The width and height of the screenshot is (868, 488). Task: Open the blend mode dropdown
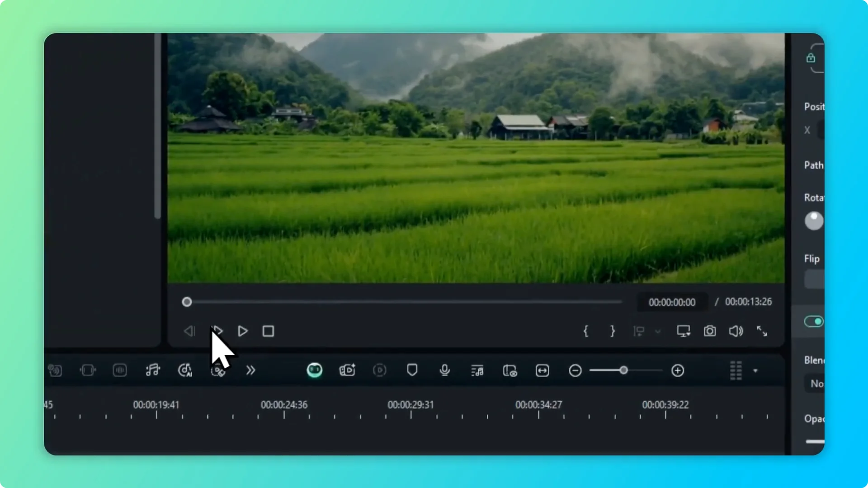click(815, 384)
